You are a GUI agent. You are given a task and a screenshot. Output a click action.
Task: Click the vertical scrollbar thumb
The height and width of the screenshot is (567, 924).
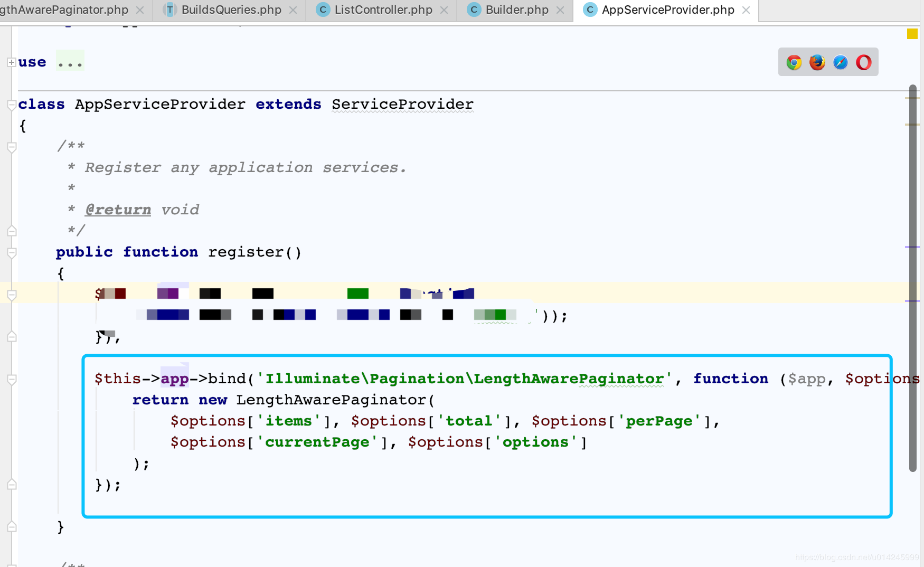pos(912,278)
